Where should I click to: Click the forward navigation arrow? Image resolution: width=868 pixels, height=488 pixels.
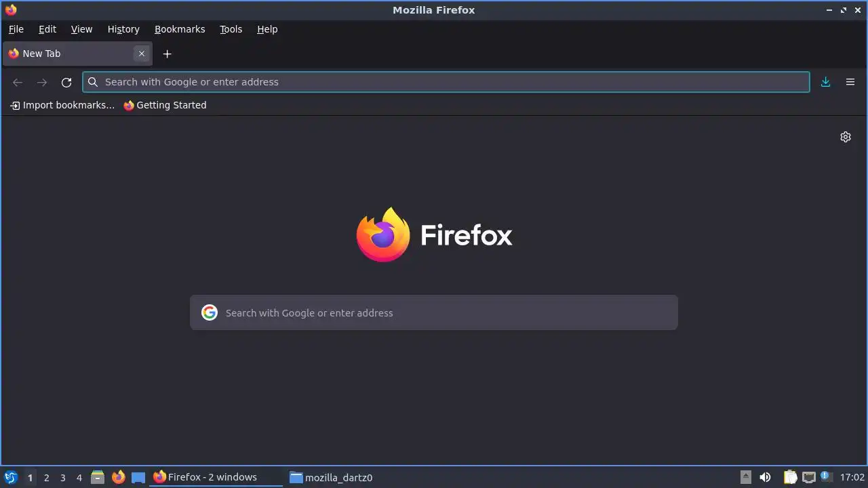[42, 82]
